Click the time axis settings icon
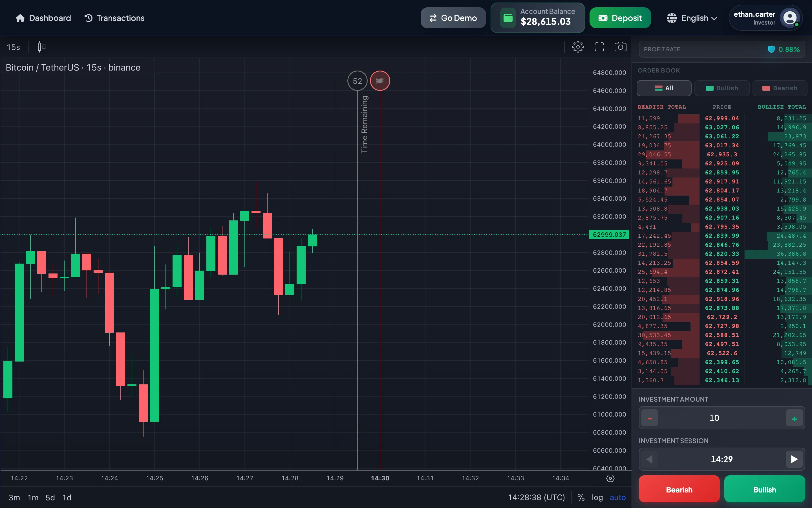The width and height of the screenshot is (812, 508). point(610,478)
